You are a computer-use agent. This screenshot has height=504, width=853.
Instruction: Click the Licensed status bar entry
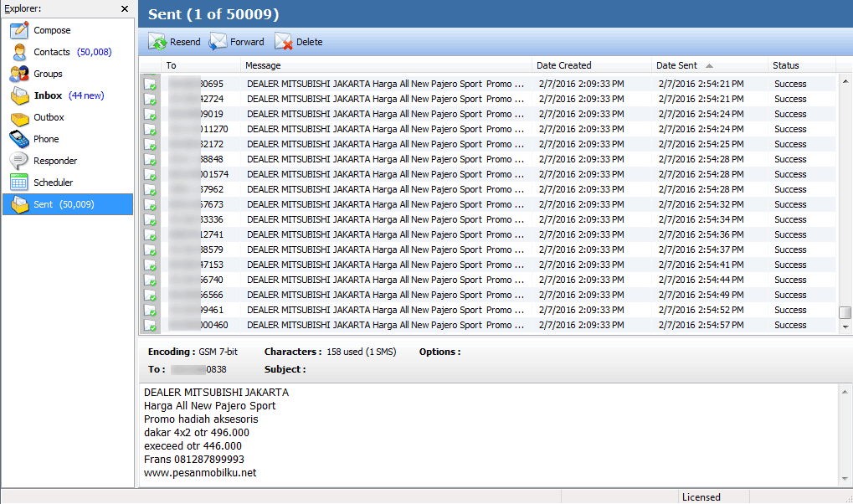click(701, 497)
